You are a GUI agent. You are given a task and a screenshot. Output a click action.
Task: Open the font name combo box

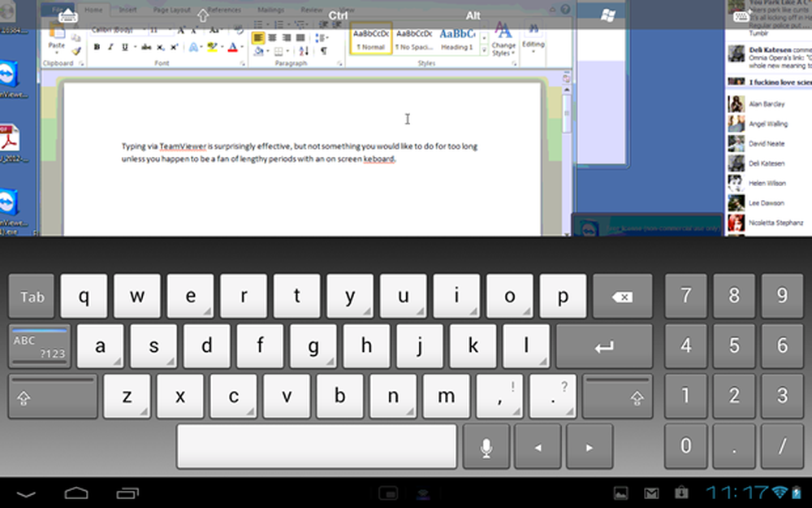[x=118, y=30]
